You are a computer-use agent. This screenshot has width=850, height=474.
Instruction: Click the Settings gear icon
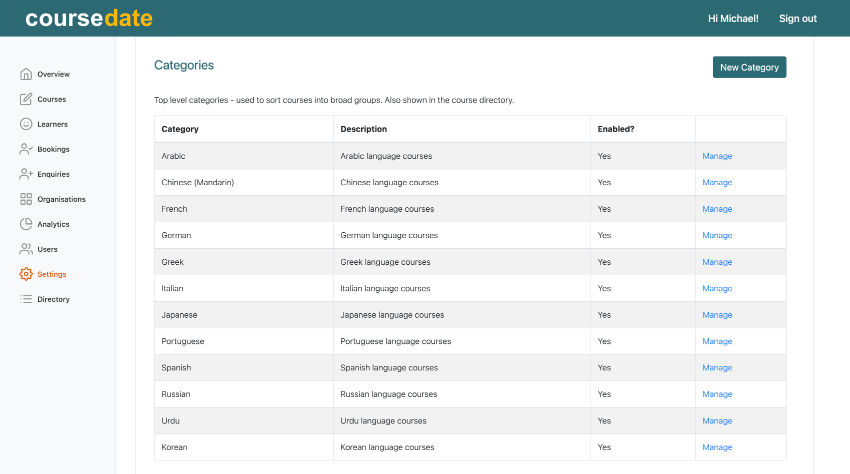tap(26, 274)
